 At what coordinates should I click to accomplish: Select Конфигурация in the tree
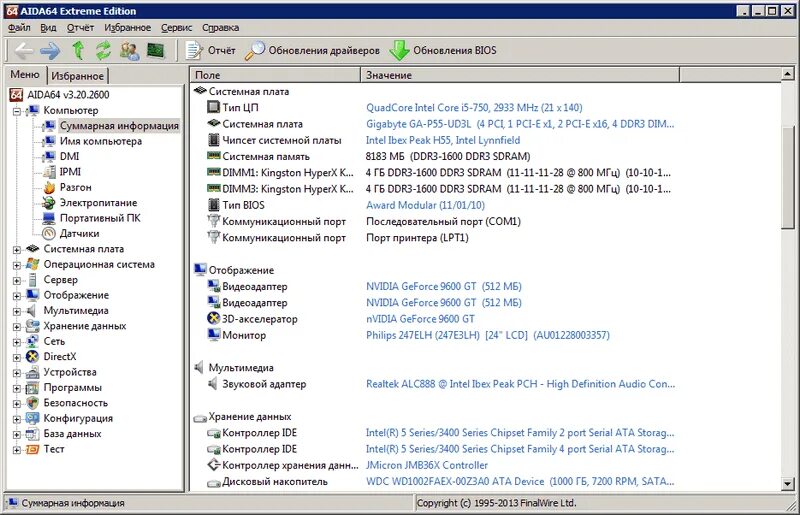78,418
